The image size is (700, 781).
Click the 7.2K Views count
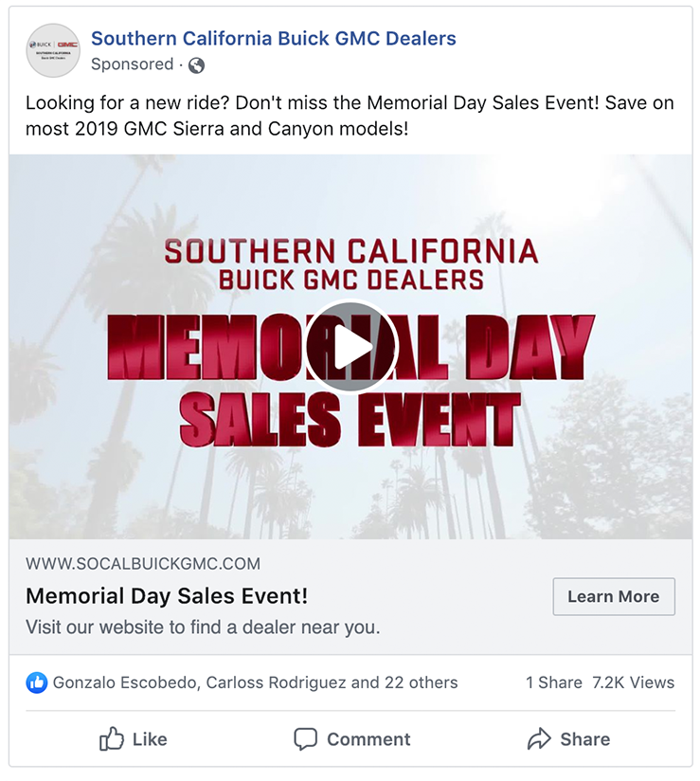tap(633, 682)
